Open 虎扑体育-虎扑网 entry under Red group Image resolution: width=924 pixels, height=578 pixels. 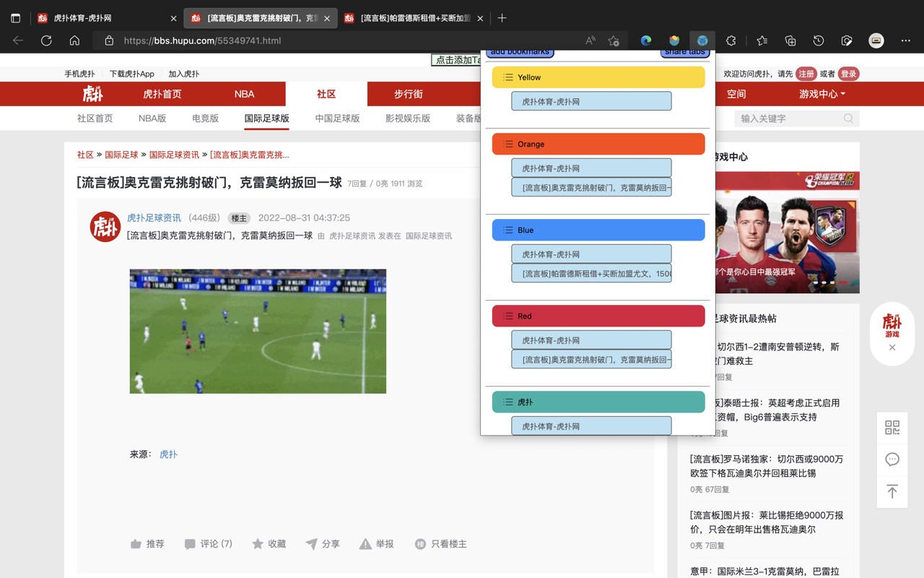tap(591, 340)
